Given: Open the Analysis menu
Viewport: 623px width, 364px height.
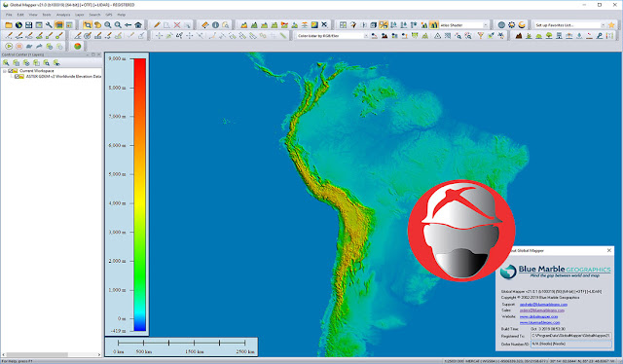Looking at the screenshot, I should coord(63,15).
